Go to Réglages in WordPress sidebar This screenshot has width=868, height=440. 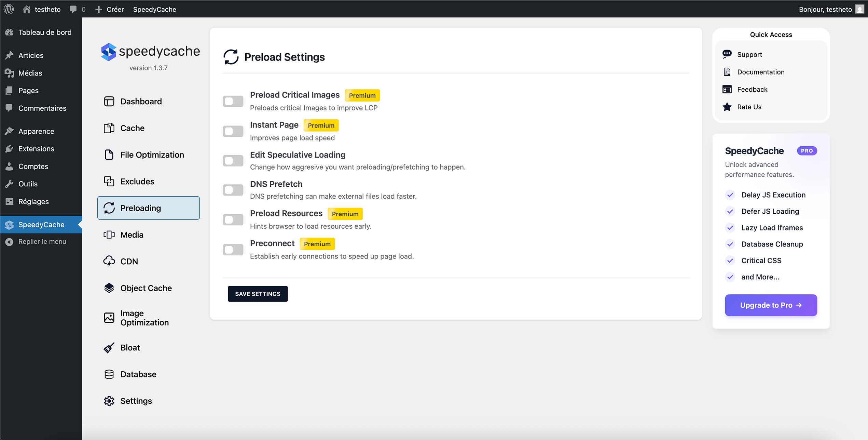point(33,201)
